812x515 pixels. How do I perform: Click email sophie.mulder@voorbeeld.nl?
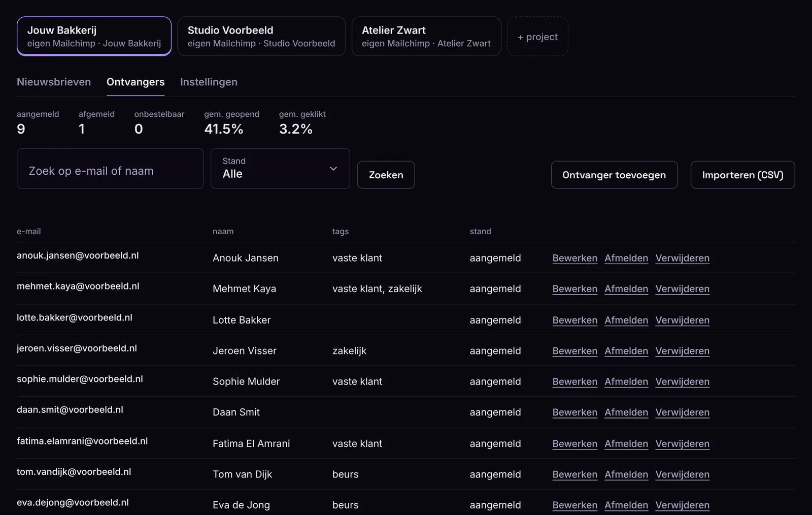80,379
